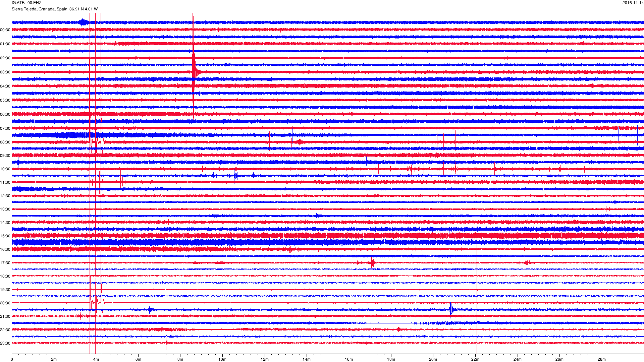The image size is (644, 362).
Task: Click the 01:30 time label
Action: pos(5,44)
